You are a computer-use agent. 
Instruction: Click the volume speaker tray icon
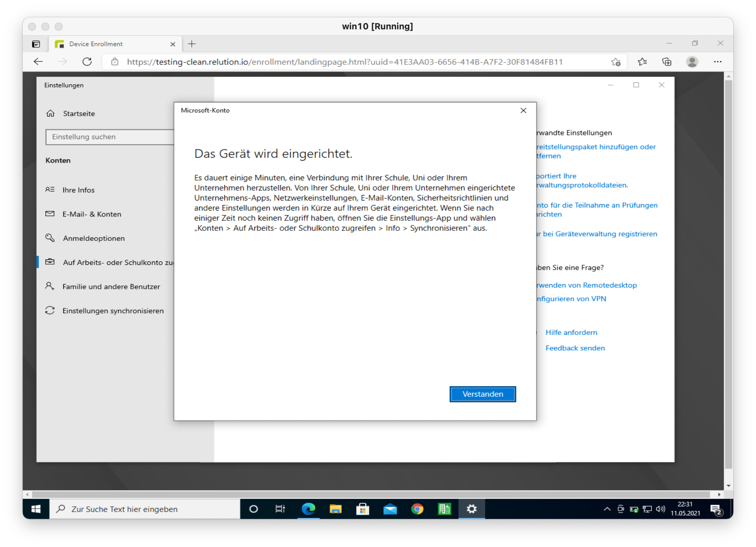coord(660,509)
